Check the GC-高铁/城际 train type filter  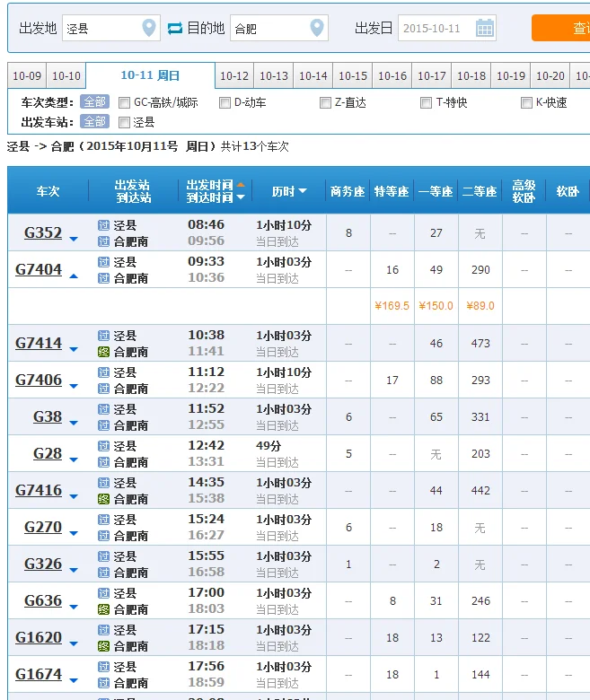124,103
